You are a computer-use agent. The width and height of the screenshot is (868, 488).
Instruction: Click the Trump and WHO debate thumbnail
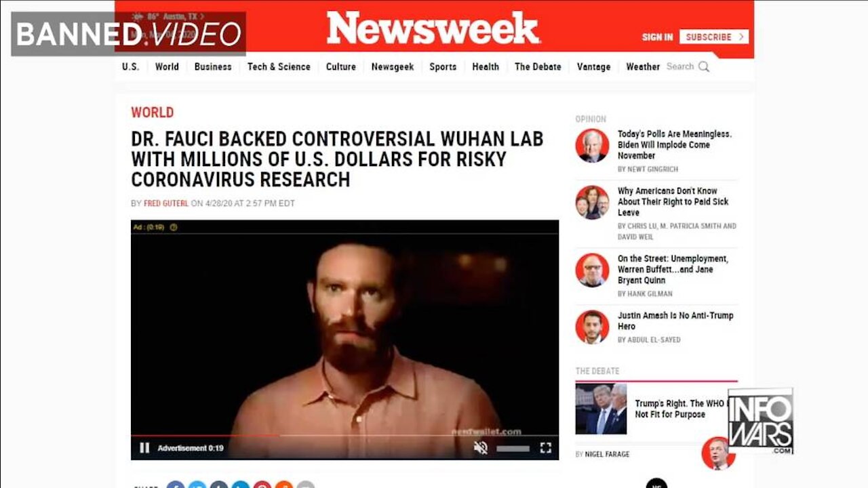[601, 409]
